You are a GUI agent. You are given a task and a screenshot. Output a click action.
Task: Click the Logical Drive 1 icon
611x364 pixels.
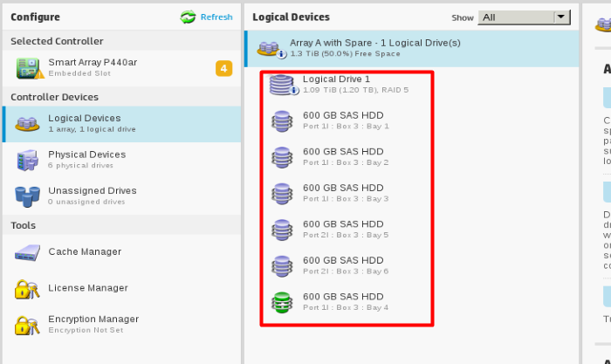point(282,85)
